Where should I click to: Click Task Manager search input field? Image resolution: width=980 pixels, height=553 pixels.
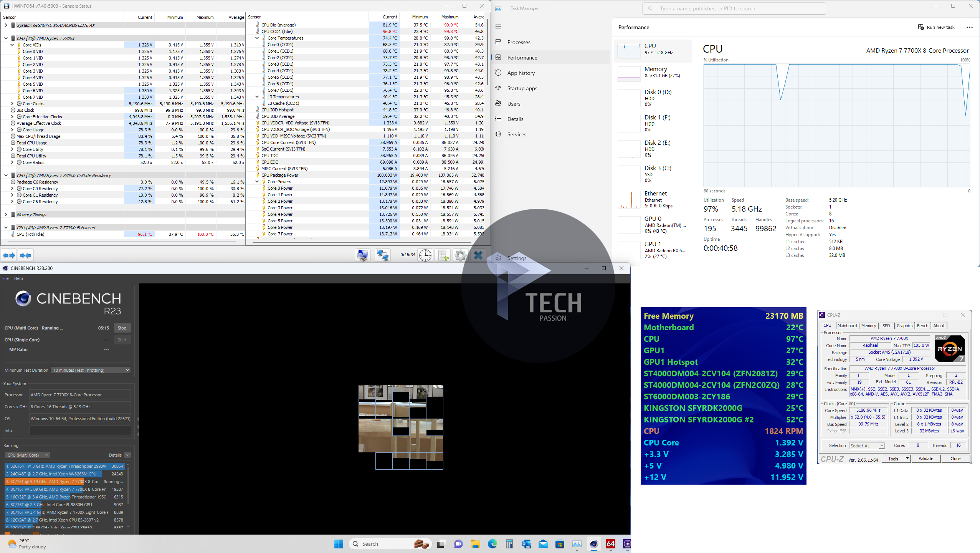pos(733,8)
